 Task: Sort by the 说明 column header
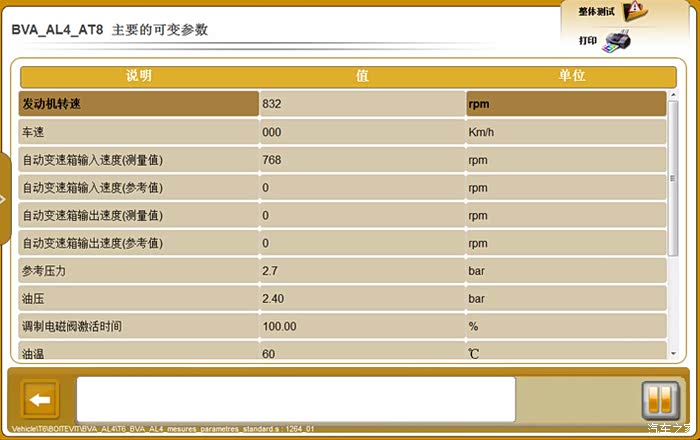[x=139, y=76]
